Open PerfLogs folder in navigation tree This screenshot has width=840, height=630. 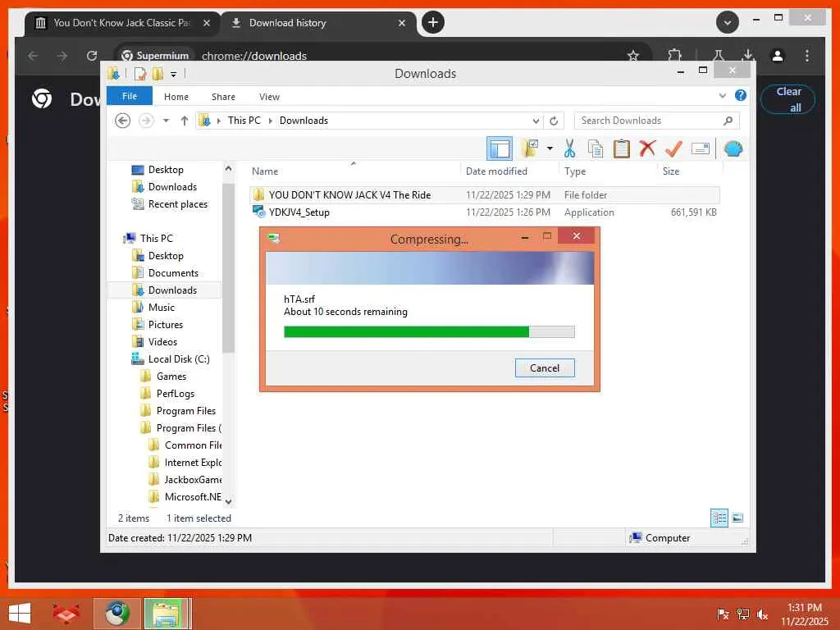click(176, 394)
